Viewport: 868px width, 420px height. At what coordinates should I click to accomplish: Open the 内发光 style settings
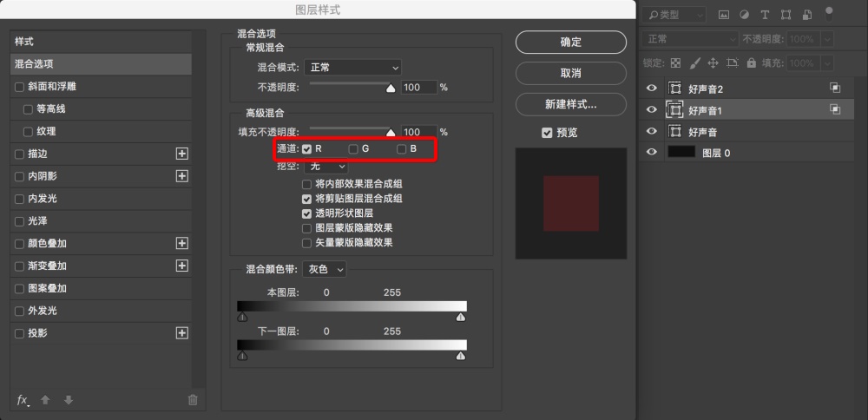click(x=101, y=199)
